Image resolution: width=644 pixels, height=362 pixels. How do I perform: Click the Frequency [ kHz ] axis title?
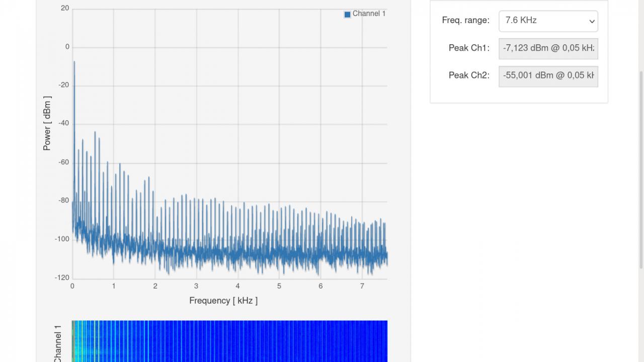tap(223, 301)
